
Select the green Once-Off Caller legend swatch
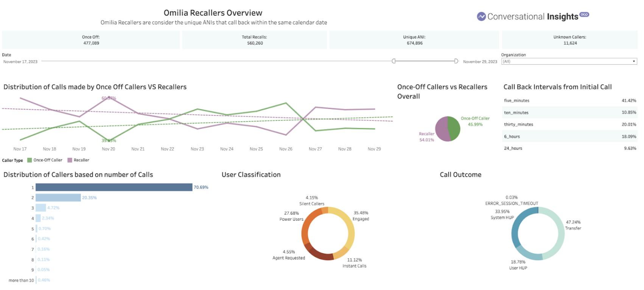tap(30, 160)
